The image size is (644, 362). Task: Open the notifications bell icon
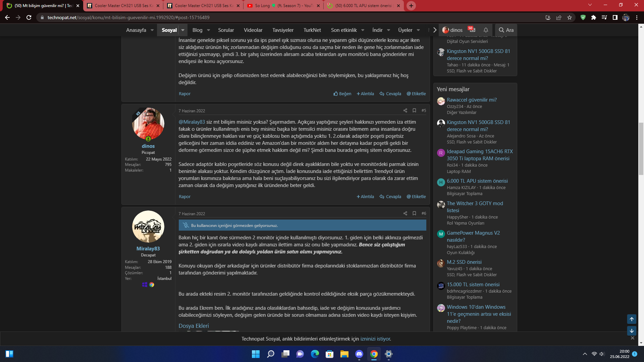tap(486, 30)
